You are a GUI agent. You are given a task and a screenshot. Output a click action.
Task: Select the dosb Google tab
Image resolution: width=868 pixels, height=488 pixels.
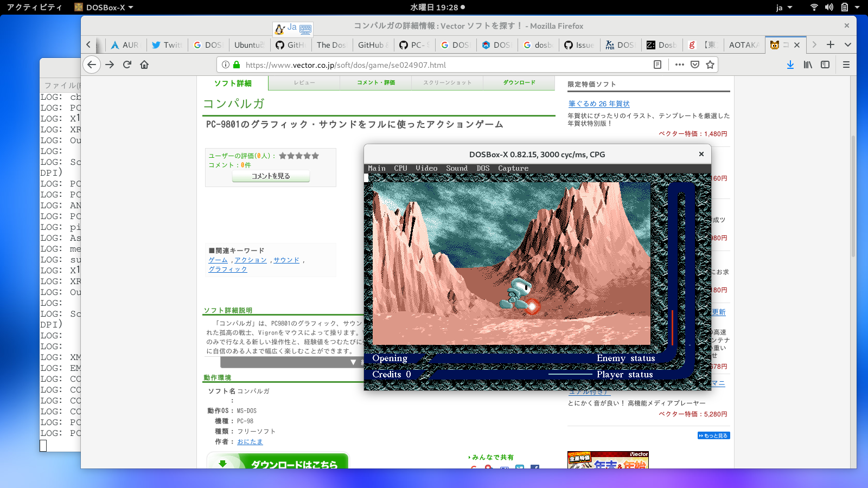pos(538,45)
